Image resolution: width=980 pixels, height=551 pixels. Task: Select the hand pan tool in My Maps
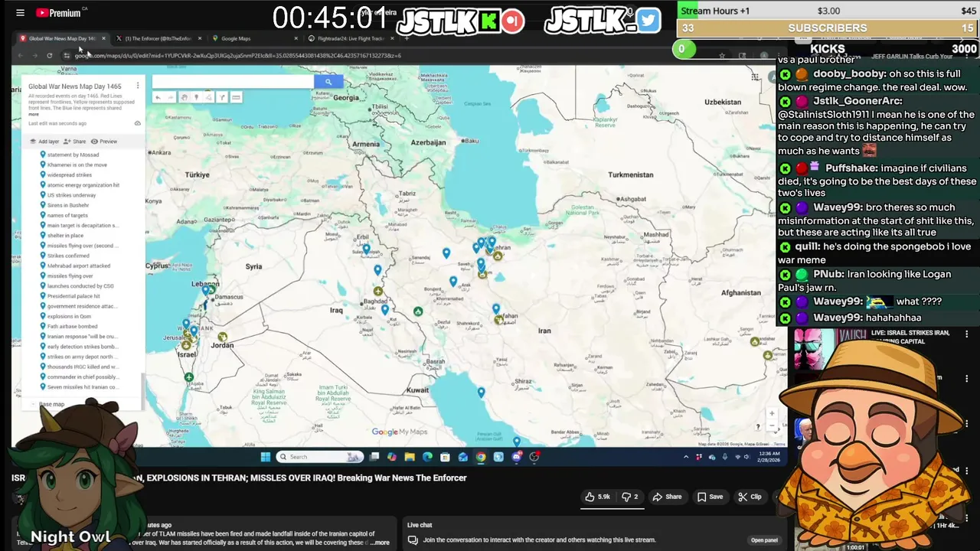[185, 97]
